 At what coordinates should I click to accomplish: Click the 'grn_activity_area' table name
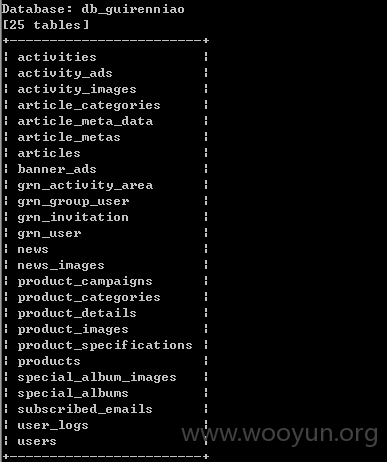click(x=85, y=185)
